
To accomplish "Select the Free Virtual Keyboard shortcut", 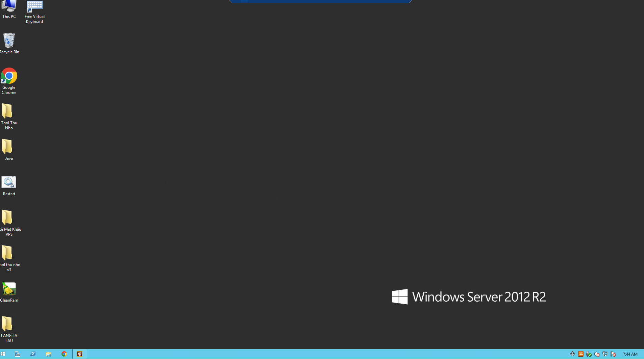I will point(34,11).
